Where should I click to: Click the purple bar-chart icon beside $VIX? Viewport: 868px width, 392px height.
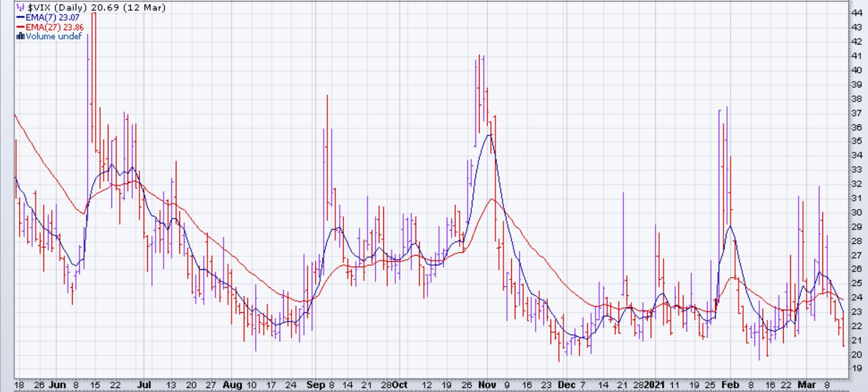click(x=20, y=8)
